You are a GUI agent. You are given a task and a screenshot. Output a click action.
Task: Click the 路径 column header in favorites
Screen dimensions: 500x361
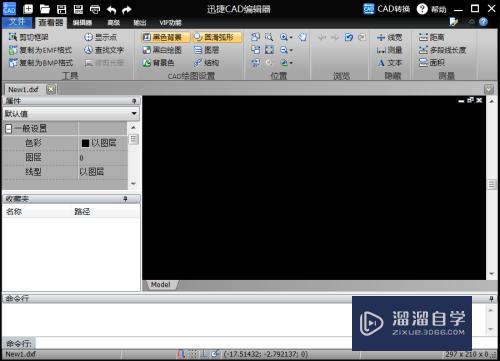click(x=82, y=212)
